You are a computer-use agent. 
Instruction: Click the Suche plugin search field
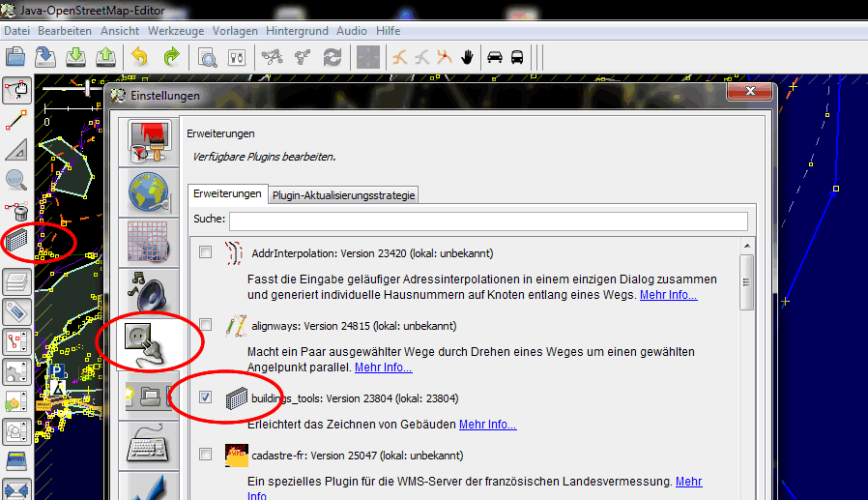pos(487,221)
